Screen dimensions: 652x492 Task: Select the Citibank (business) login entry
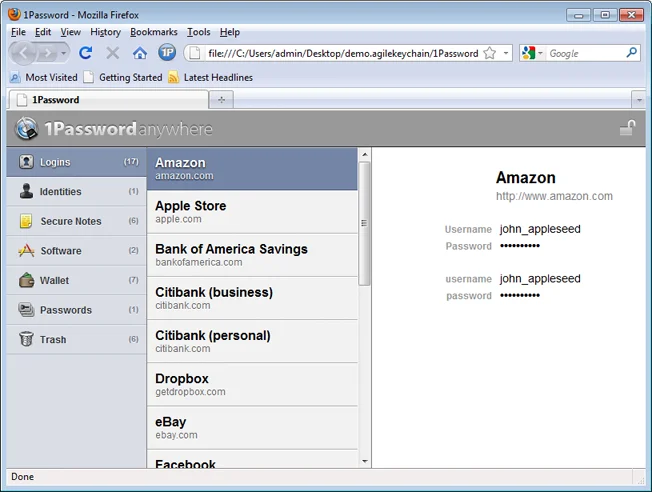[252, 299]
